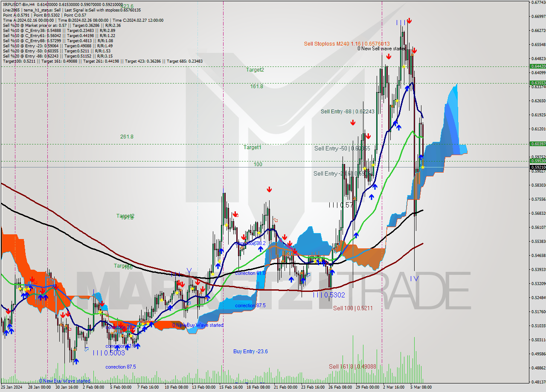Click the green 0.64420 price tag
This screenshot has height=392, width=546.
tap(537, 66)
